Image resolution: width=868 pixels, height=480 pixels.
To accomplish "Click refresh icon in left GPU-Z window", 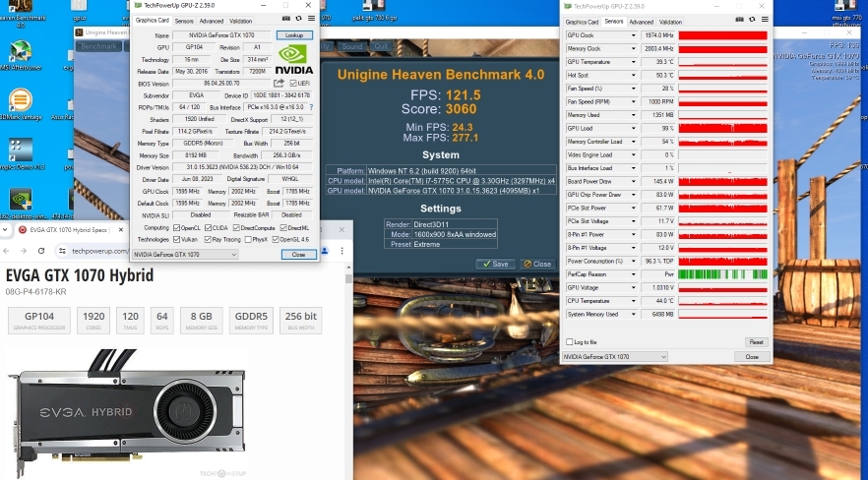I will (x=298, y=19).
